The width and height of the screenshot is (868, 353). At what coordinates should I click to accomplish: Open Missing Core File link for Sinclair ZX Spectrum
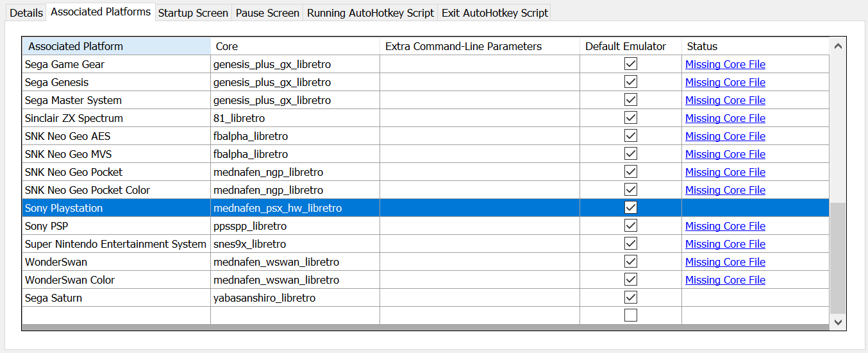[x=725, y=118]
